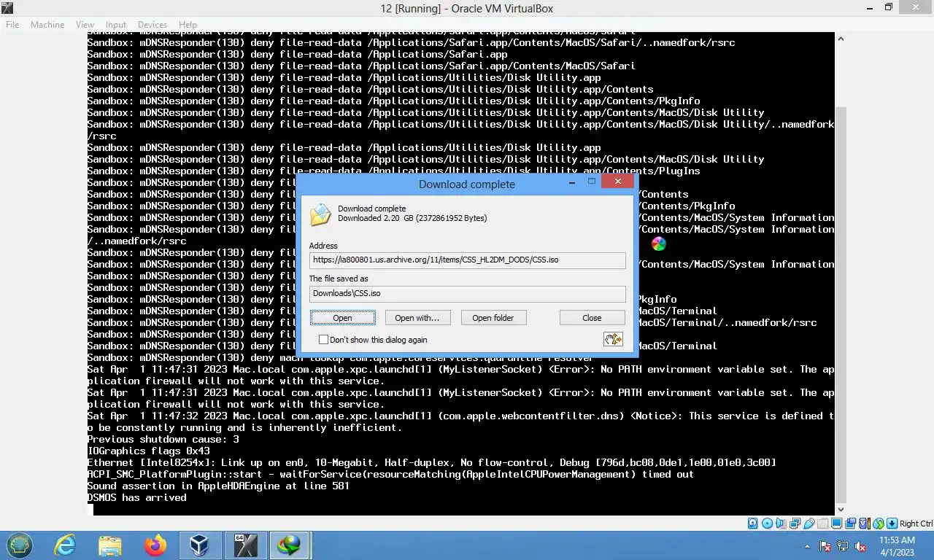934x560 pixels.
Task: Show hidden tray icons arrow
Action: point(807,546)
